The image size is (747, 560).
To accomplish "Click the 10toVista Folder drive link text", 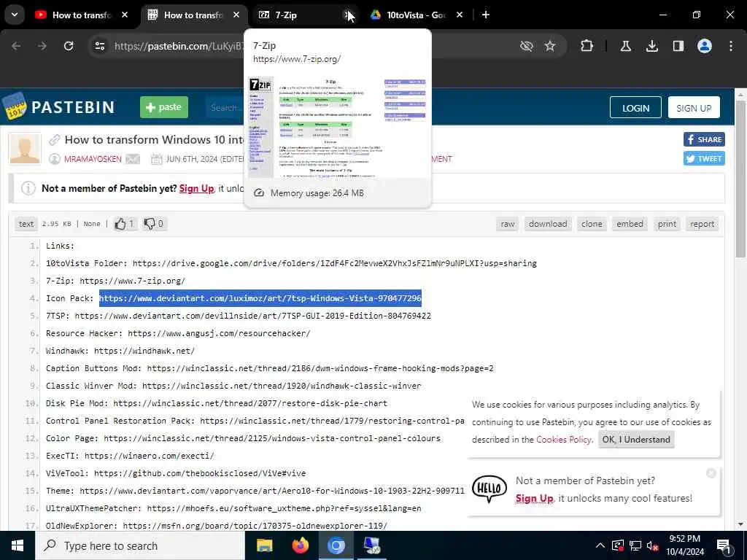I will 334,263.
